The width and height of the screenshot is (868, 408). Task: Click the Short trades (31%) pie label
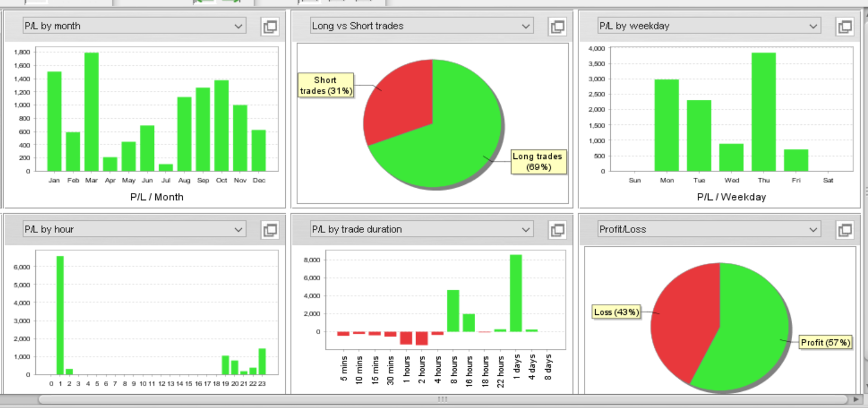(326, 85)
